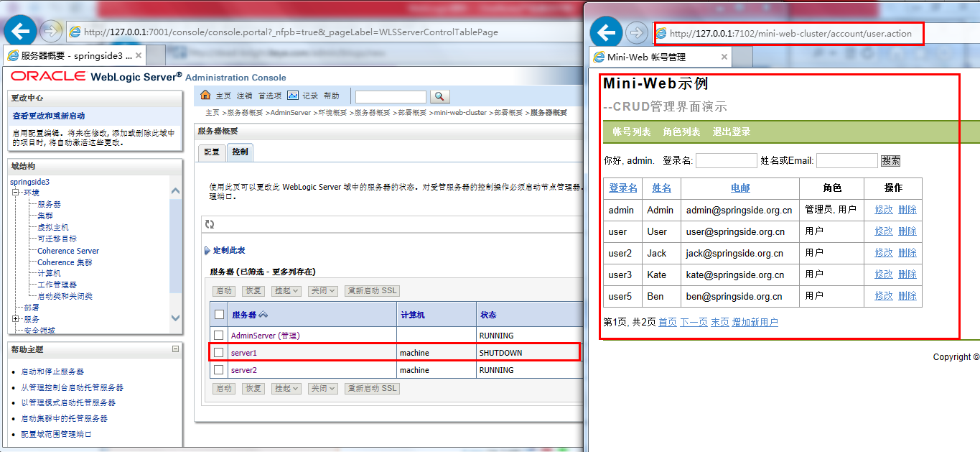Open 角色列表 in the Mini-Web green menu
Viewport: 980px width, 452px height.
[x=681, y=132]
